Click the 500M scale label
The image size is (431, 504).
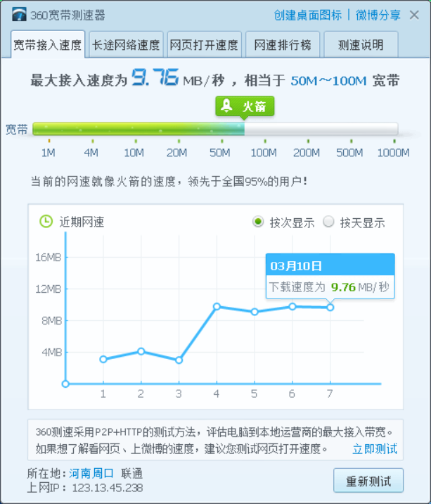[349, 152]
